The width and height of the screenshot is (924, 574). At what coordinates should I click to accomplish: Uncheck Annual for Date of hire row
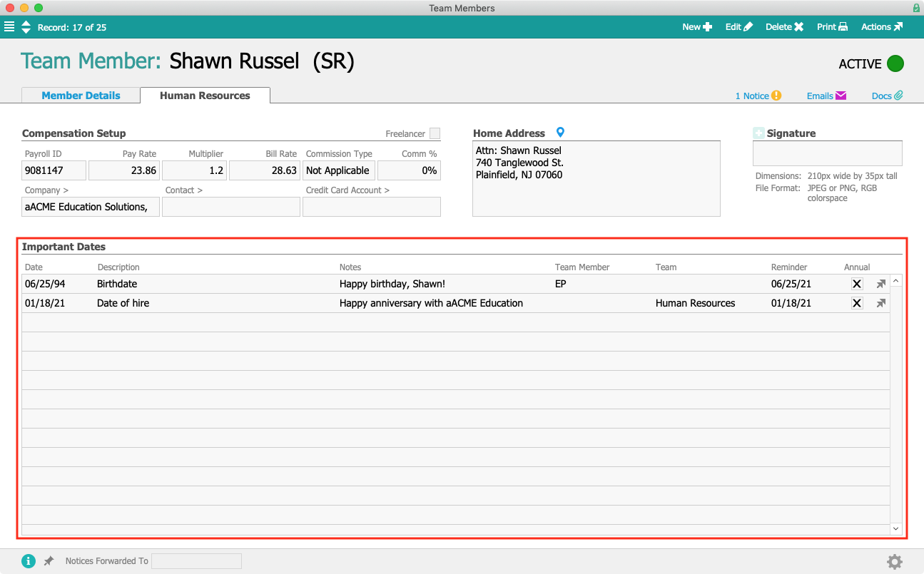[857, 303]
